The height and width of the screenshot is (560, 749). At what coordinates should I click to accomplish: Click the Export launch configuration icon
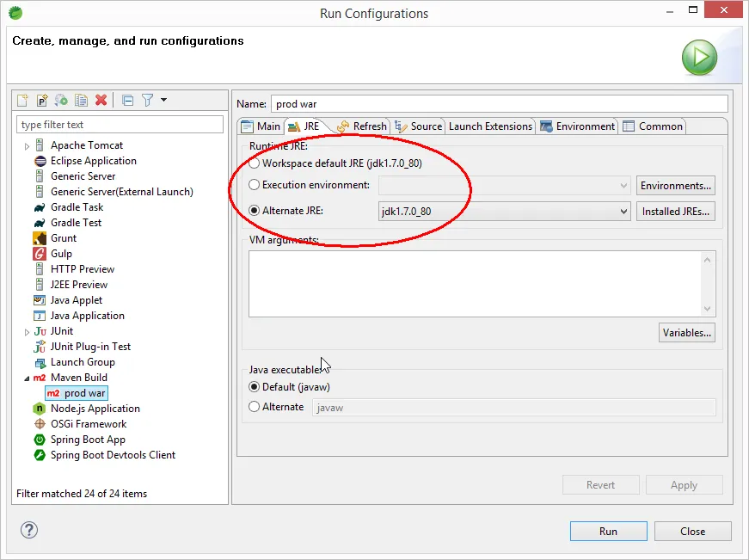pos(61,100)
